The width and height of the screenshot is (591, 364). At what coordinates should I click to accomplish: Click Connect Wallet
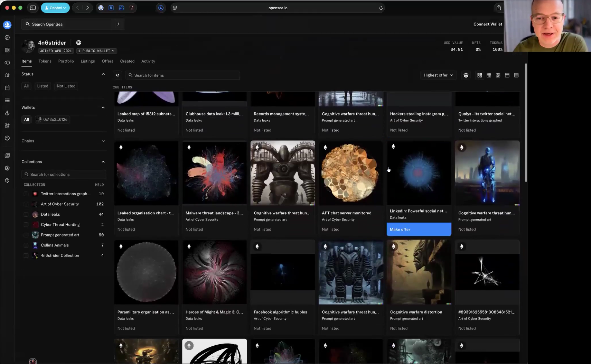487,24
